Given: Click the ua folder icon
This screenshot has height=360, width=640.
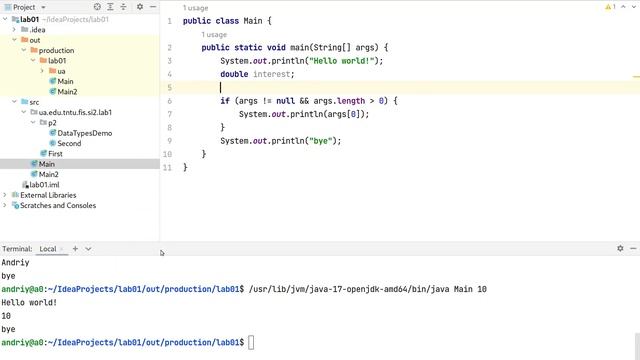Looking at the screenshot, I should 52,71.
